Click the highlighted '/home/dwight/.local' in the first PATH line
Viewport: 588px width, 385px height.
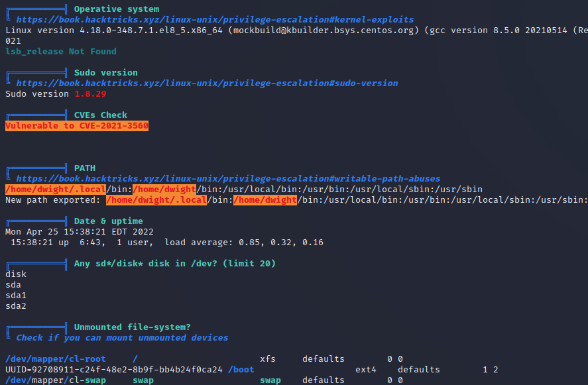click(x=56, y=190)
